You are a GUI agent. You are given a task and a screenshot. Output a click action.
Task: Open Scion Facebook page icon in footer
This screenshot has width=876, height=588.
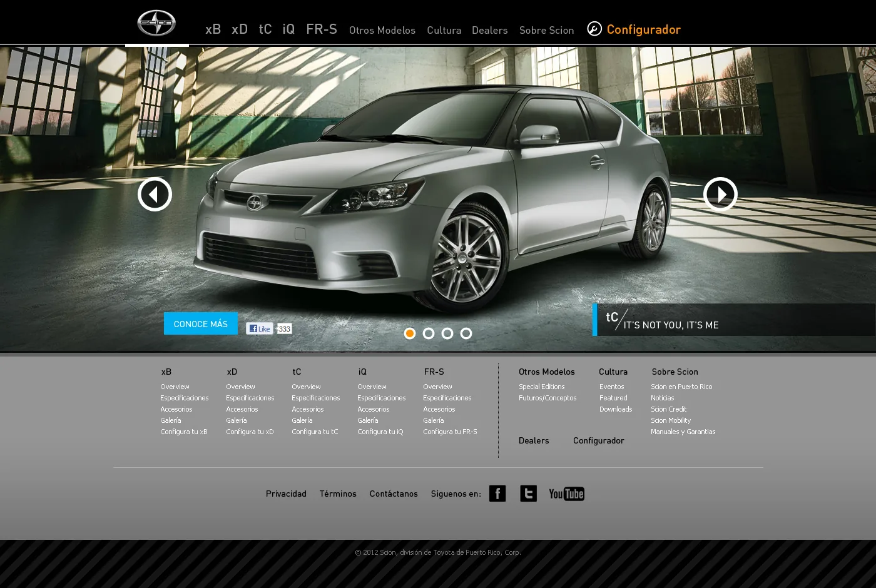[497, 494]
